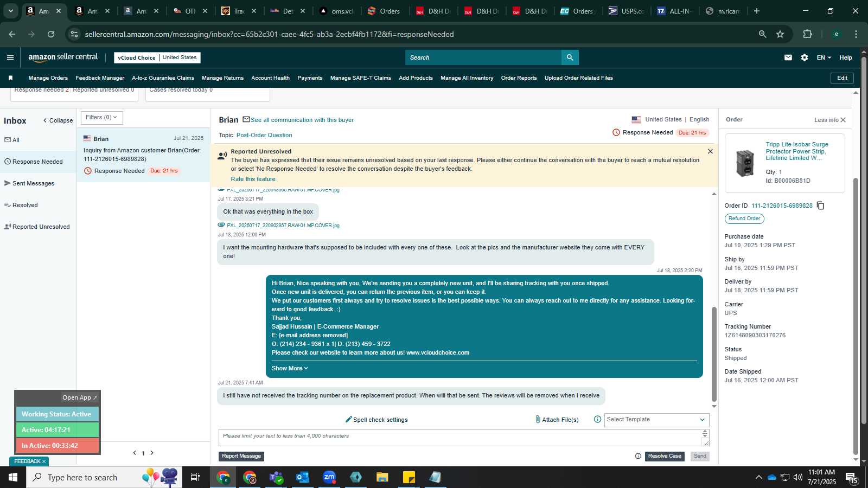Open Manage Returns navigation item
This screenshot has width=868, height=488.
click(x=223, y=78)
